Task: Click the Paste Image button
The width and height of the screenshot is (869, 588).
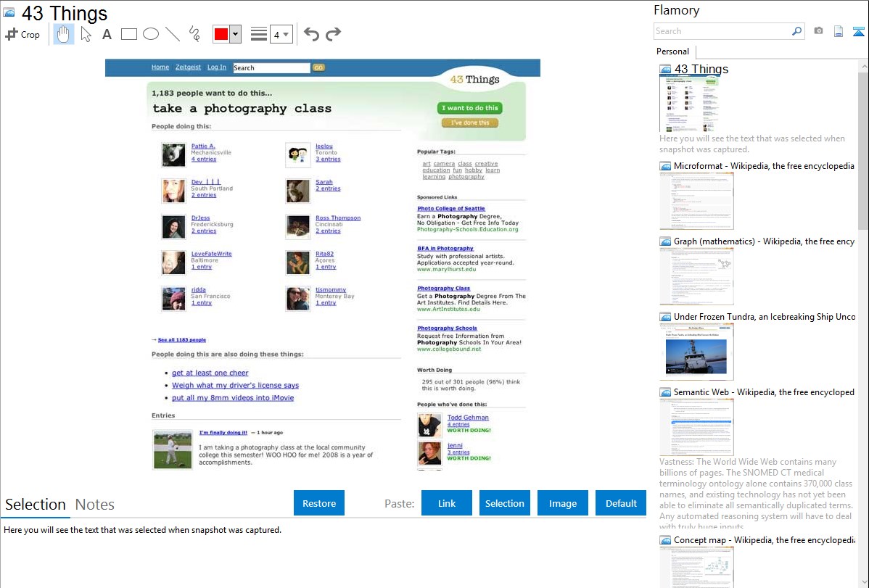Action: [563, 503]
